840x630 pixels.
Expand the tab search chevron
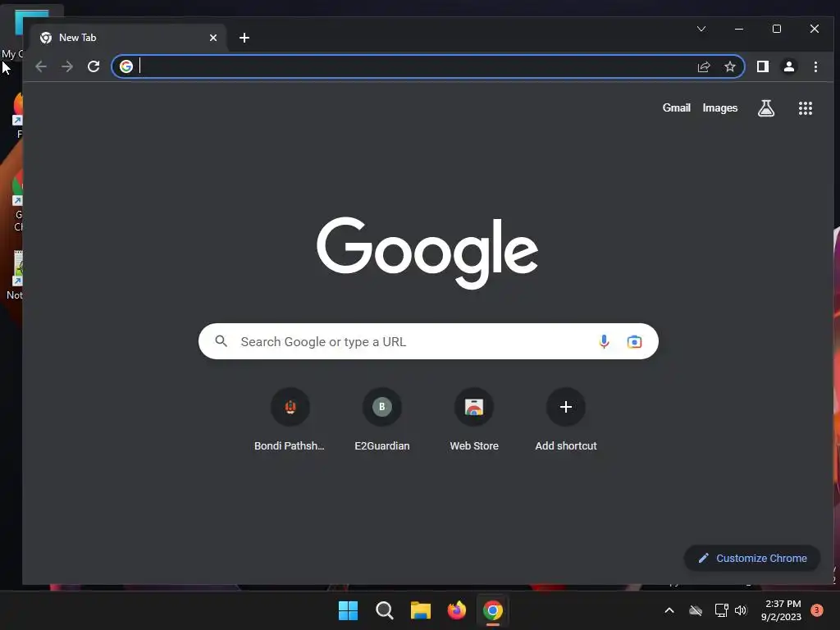pos(701,29)
